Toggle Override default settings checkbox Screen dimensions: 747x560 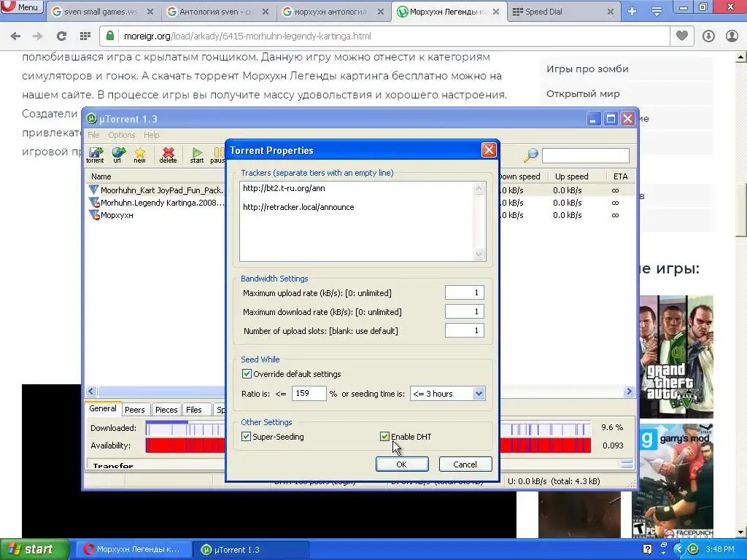point(247,374)
